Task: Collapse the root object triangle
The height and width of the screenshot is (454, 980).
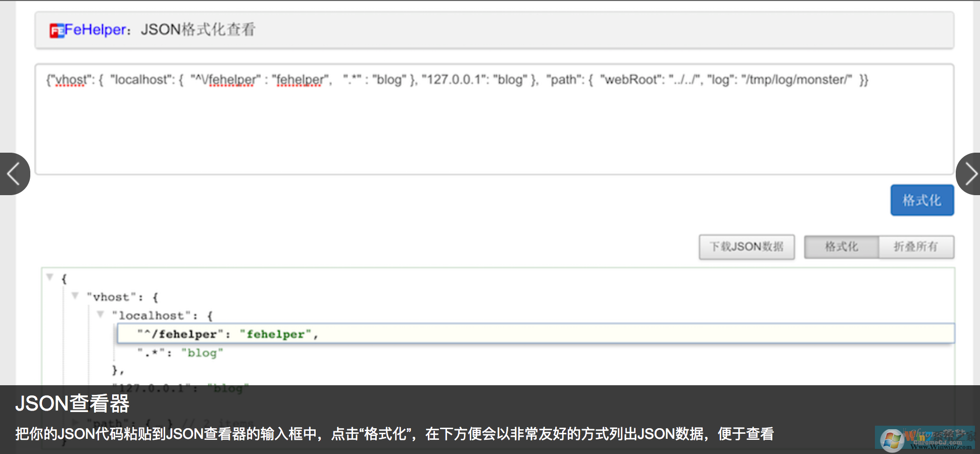Action: (50, 277)
